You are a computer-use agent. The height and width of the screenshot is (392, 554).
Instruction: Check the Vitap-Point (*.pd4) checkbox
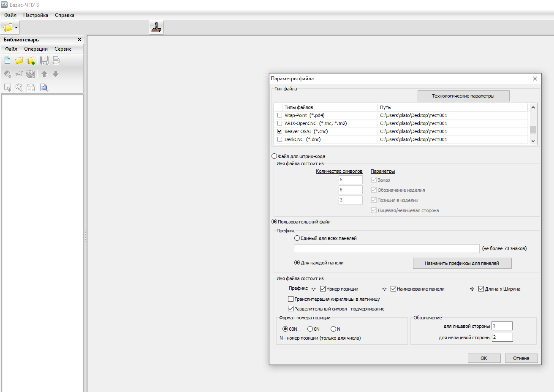(280, 115)
